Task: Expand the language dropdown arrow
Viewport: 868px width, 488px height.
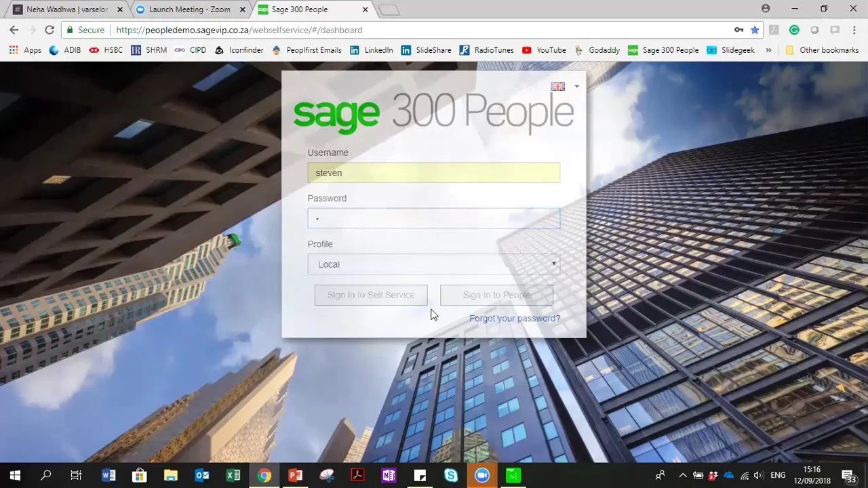Action: pos(576,87)
